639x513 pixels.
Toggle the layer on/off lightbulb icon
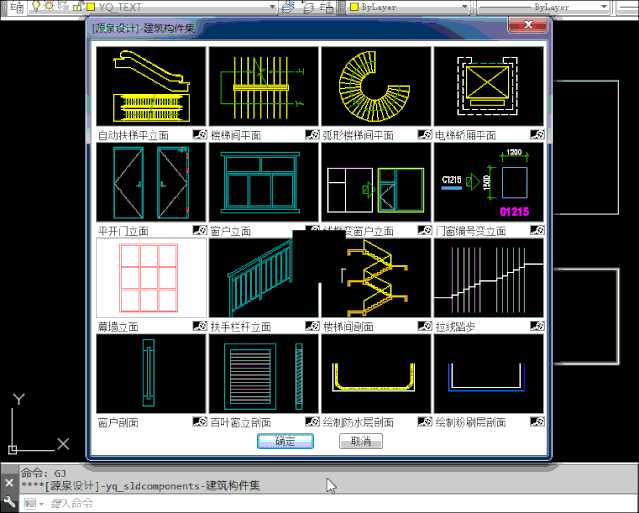click(37, 7)
